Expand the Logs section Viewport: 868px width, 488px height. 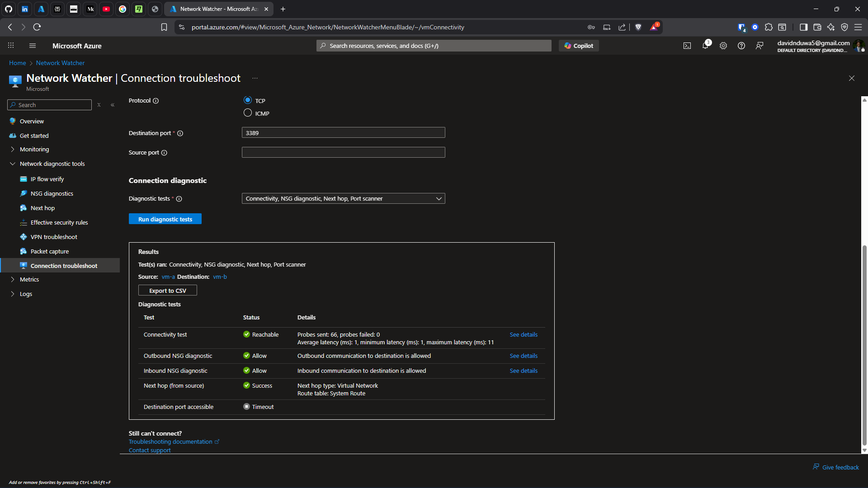[13, 294]
